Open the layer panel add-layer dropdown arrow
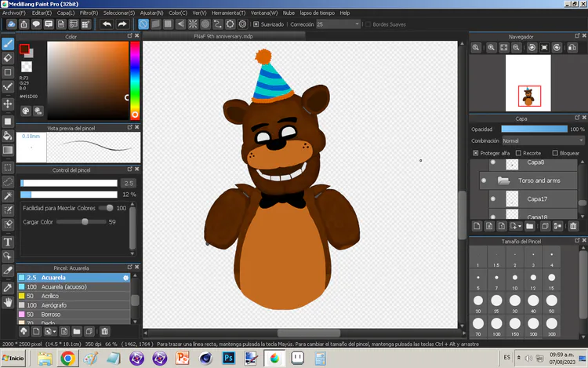The width and height of the screenshot is (588, 368). point(520,226)
